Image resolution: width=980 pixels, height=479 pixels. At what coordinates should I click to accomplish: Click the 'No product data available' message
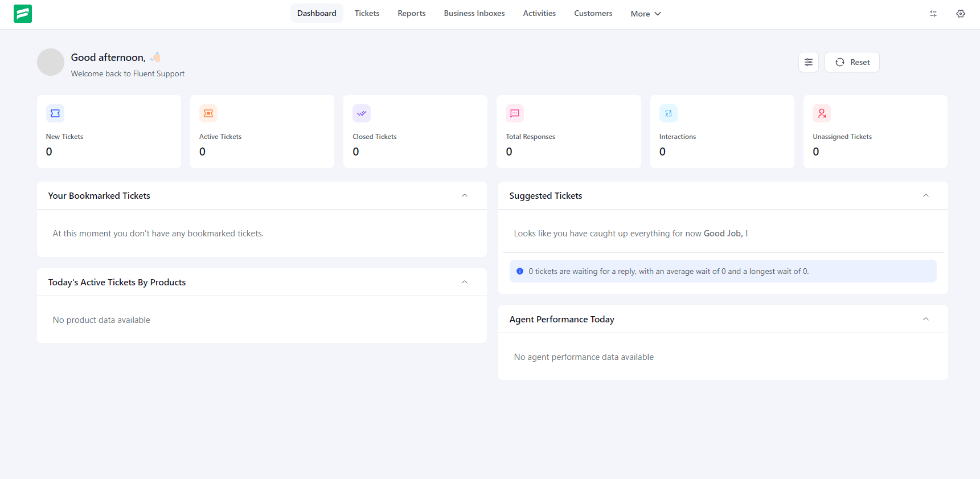pyautogui.click(x=101, y=320)
